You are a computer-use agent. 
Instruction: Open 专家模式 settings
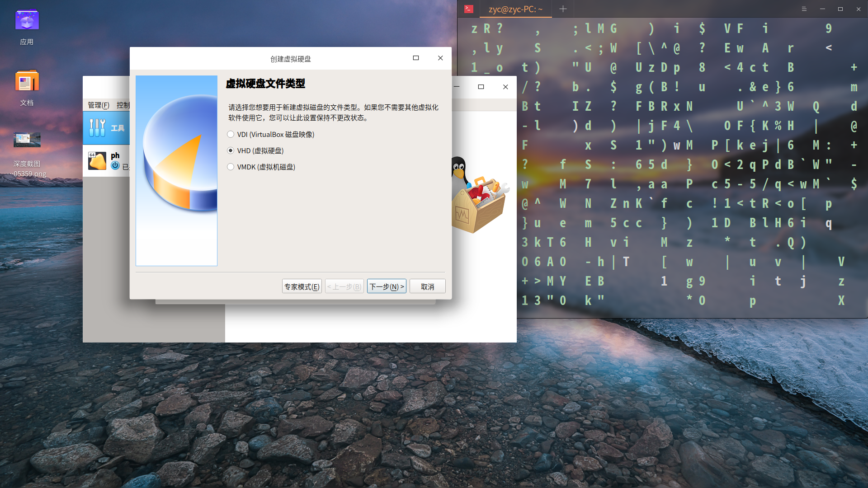(x=302, y=286)
